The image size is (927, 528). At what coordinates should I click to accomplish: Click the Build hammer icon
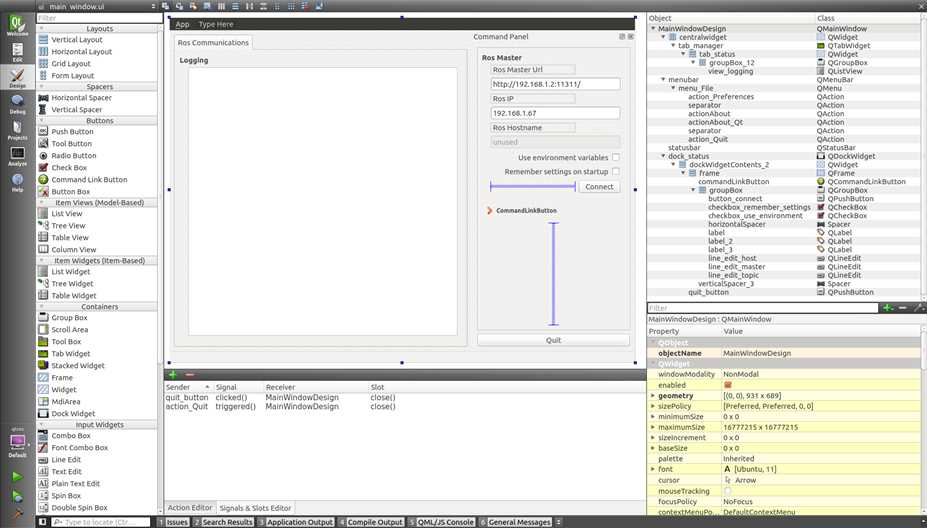pos(17,513)
